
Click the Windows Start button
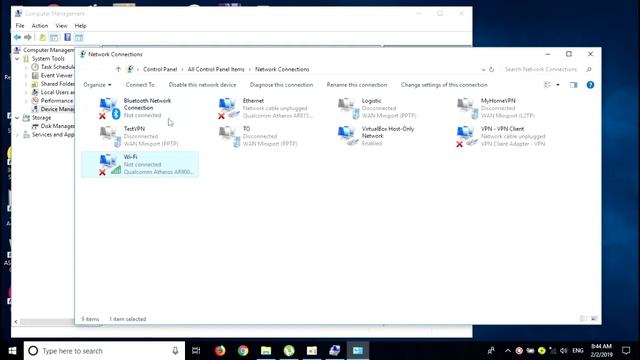tap(12, 351)
